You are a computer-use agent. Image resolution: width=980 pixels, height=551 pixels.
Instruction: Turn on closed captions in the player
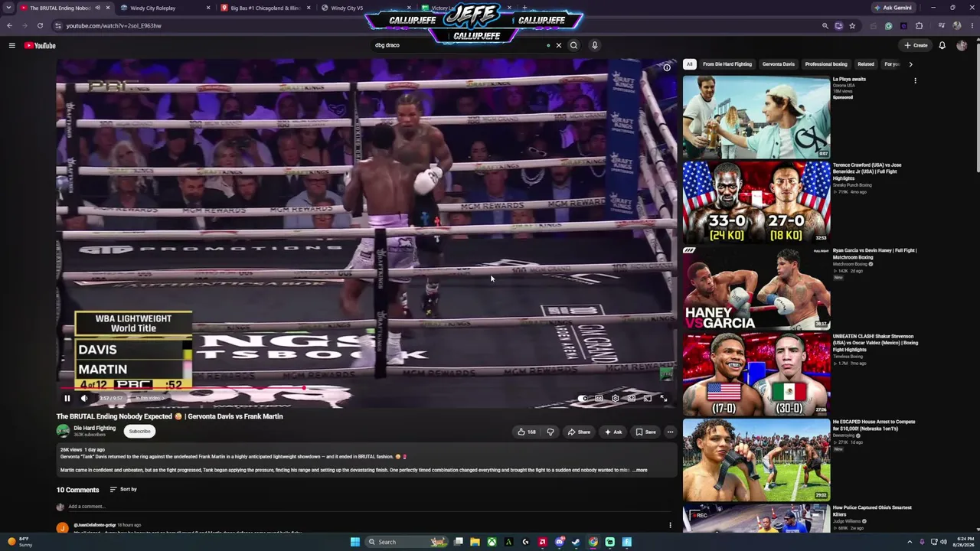(x=599, y=398)
